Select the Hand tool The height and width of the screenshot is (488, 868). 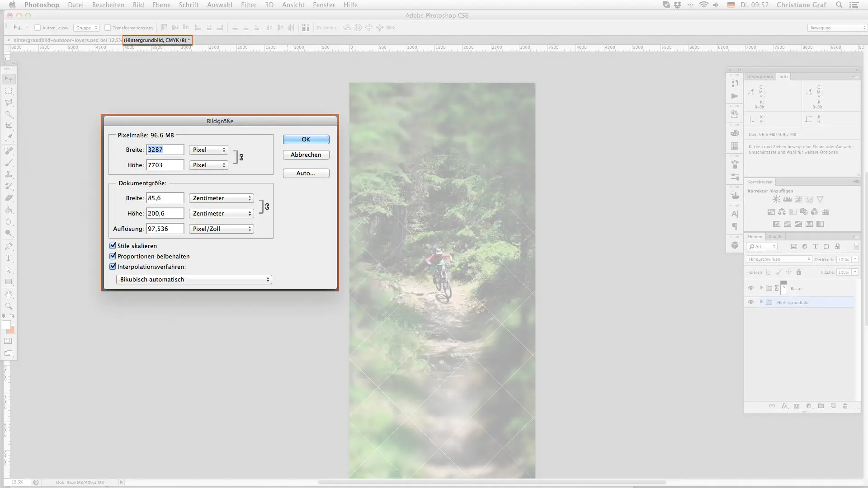(9, 294)
